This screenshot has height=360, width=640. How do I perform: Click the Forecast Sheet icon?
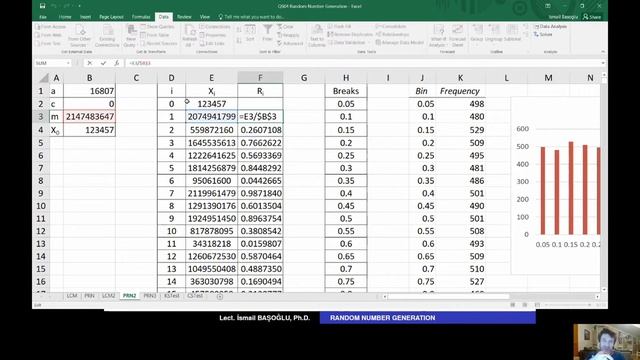click(458, 36)
